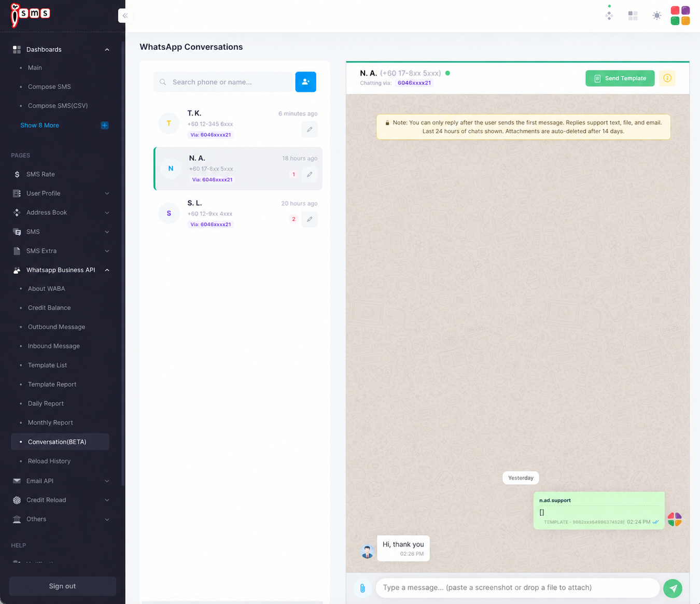Expand the SMS menu
This screenshot has height=604, width=700.
[x=107, y=232]
